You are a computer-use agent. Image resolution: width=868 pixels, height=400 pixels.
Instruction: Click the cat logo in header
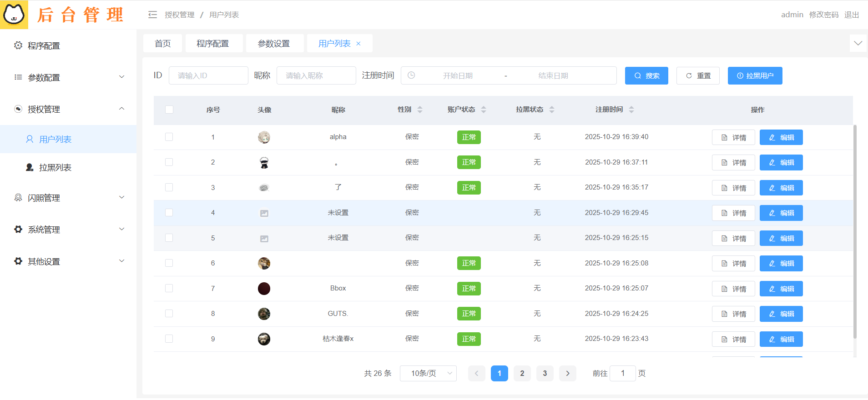tap(14, 15)
